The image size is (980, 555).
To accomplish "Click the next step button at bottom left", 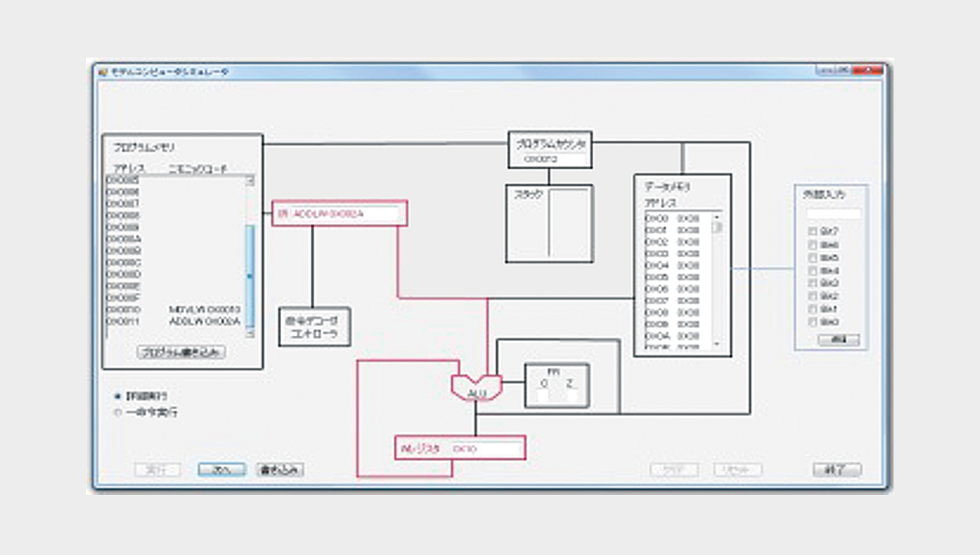I will pyautogui.click(x=222, y=469).
